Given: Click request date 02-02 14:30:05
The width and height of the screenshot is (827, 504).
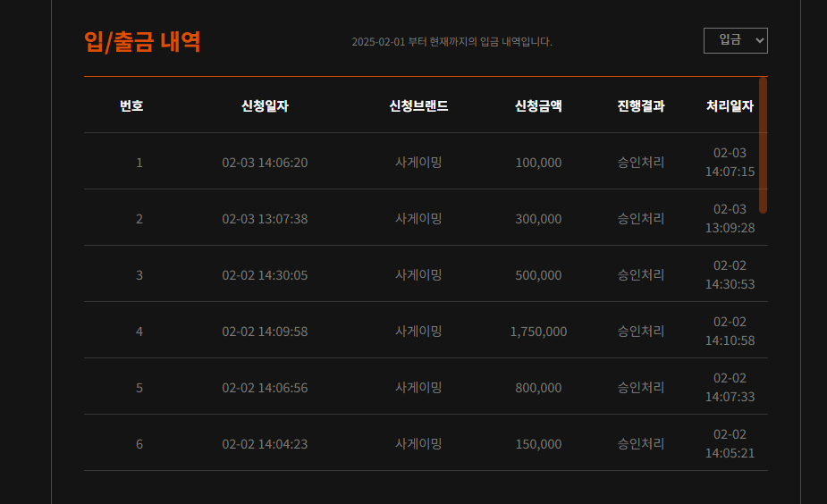Looking at the screenshot, I should coord(265,275).
